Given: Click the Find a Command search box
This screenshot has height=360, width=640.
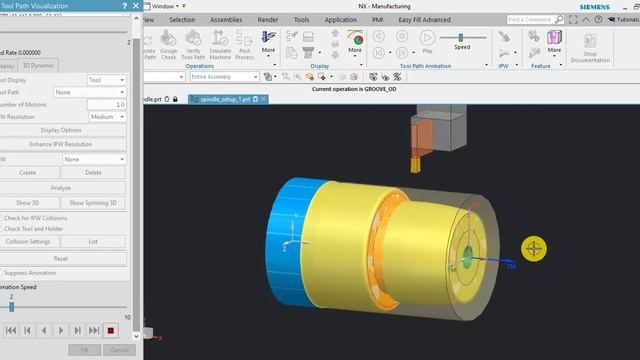Looking at the screenshot, I should [530, 19].
